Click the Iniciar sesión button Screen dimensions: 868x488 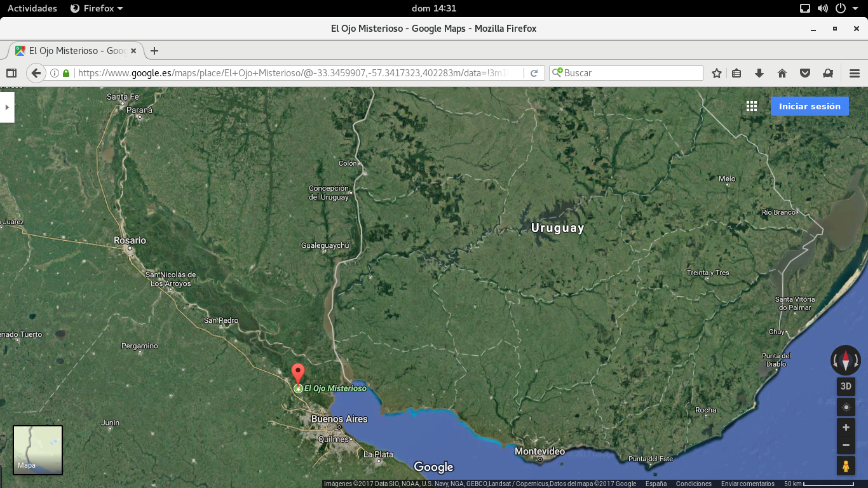(x=810, y=106)
